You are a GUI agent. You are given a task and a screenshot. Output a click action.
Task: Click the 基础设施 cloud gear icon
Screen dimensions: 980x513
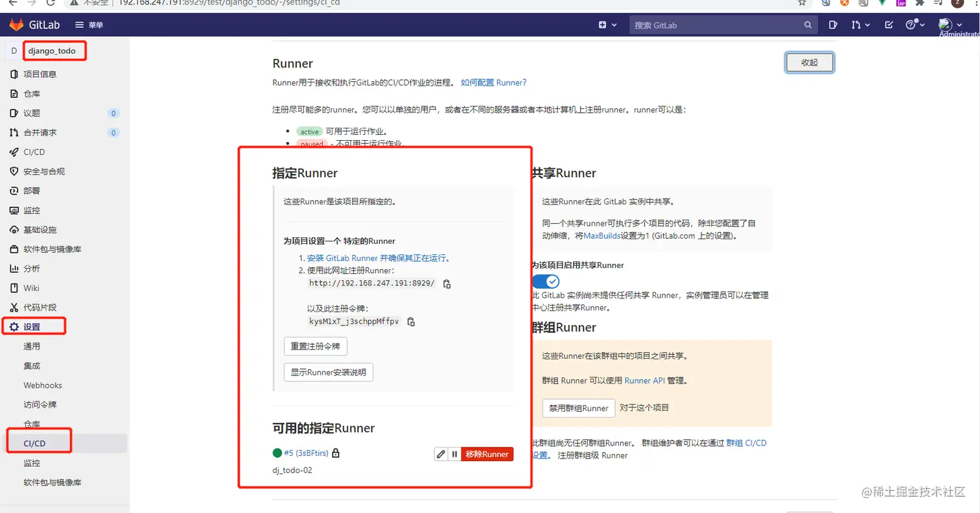coord(14,230)
